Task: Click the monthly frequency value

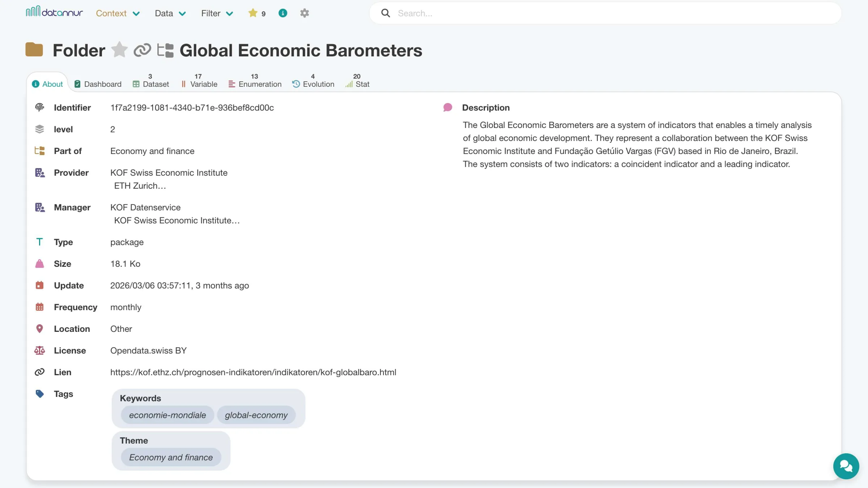Action: pos(126,307)
